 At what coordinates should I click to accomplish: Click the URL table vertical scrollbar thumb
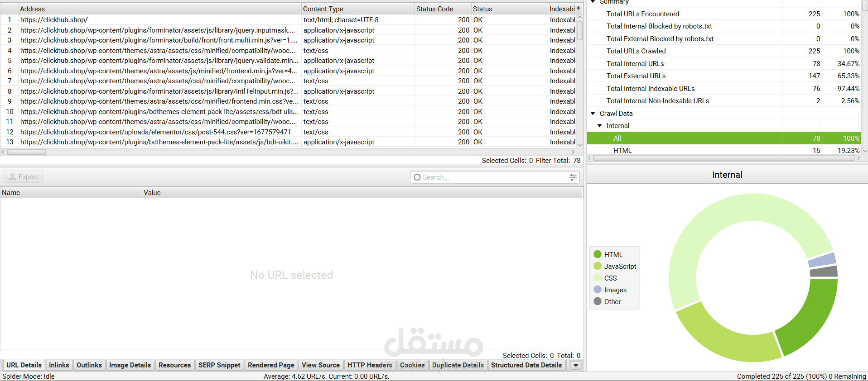(x=579, y=30)
